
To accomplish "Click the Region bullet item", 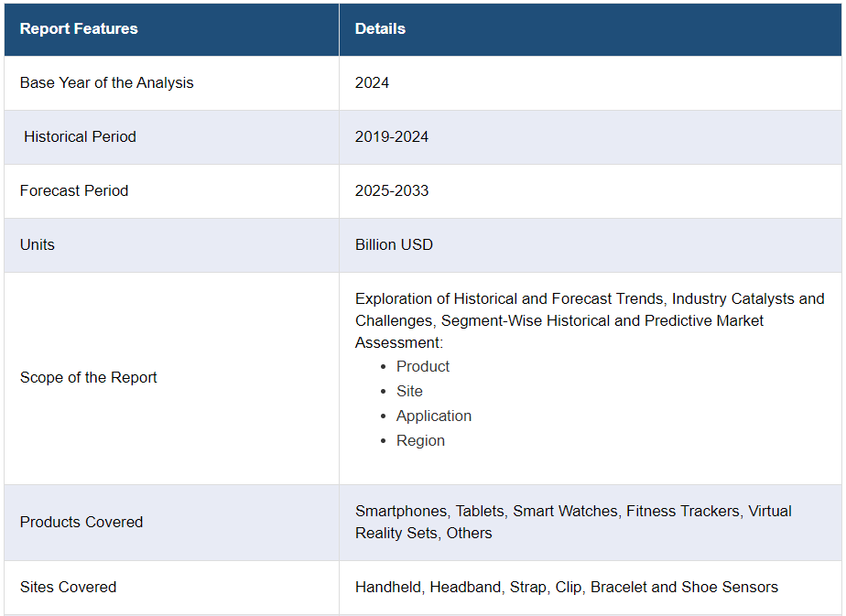I will pyautogui.click(x=420, y=441).
